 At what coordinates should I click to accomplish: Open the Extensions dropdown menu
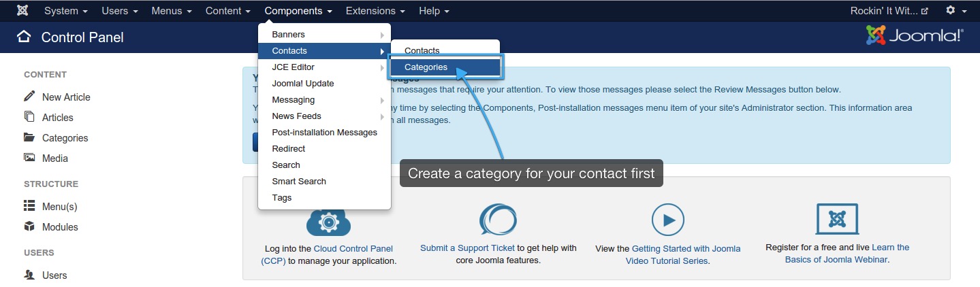[x=375, y=11]
